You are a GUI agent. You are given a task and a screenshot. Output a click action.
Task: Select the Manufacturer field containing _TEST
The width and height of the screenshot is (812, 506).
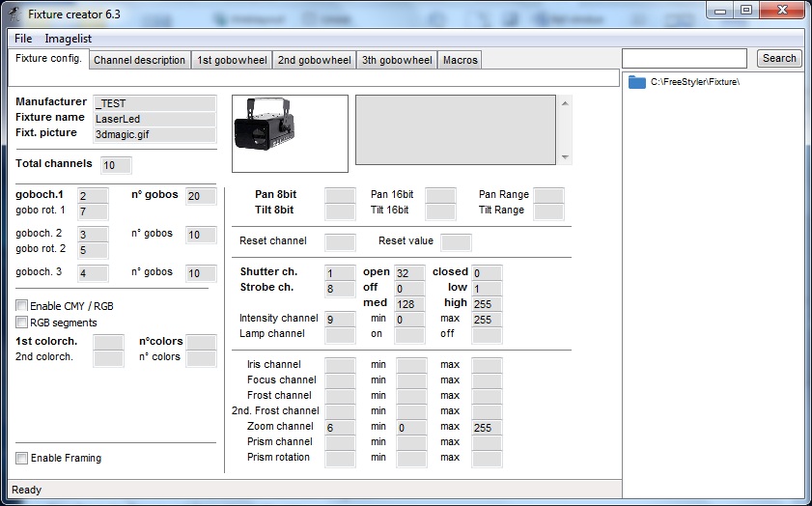pos(154,102)
